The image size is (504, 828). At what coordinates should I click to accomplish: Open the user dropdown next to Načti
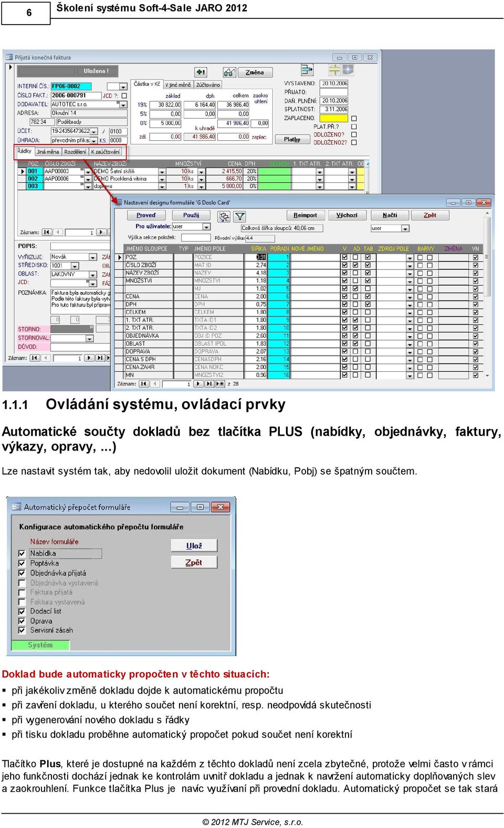click(x=405, y=228)
